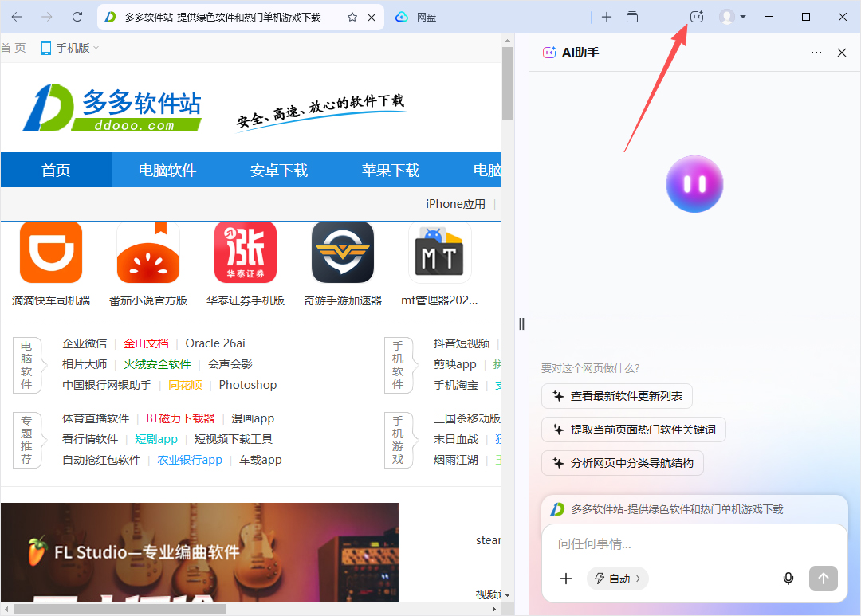861x616 pixels.
Task: Open the AI助手 more options menu
Action: [x=816, y=53]
